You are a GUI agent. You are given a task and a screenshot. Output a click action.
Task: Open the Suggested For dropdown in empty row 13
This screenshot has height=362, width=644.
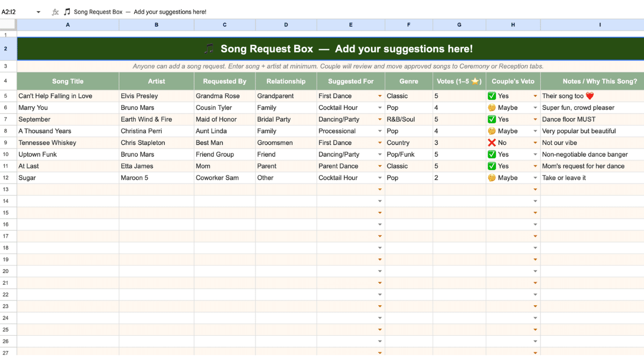point(380,189)
